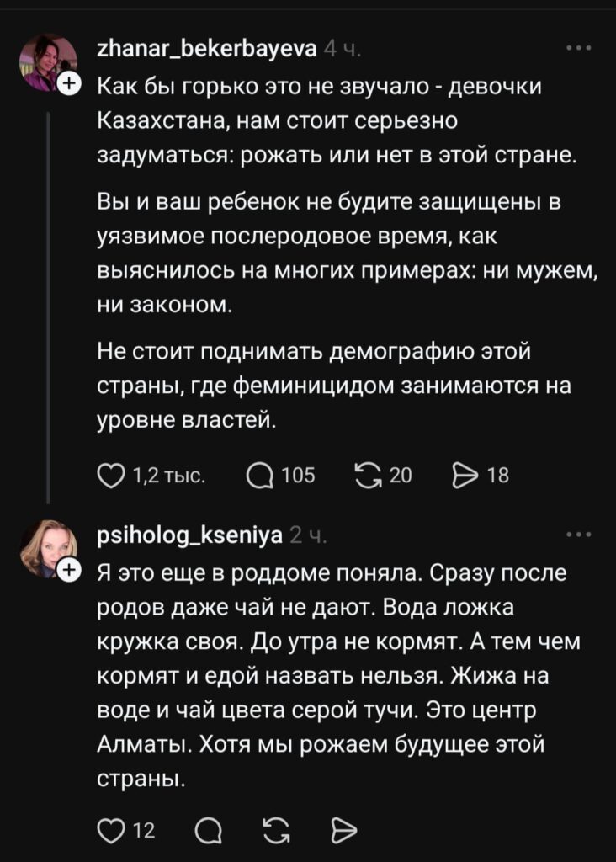Screen dimensions: 616x862
Task: Open psiholog_kseniya's profile from username
Action: (190, 535)
